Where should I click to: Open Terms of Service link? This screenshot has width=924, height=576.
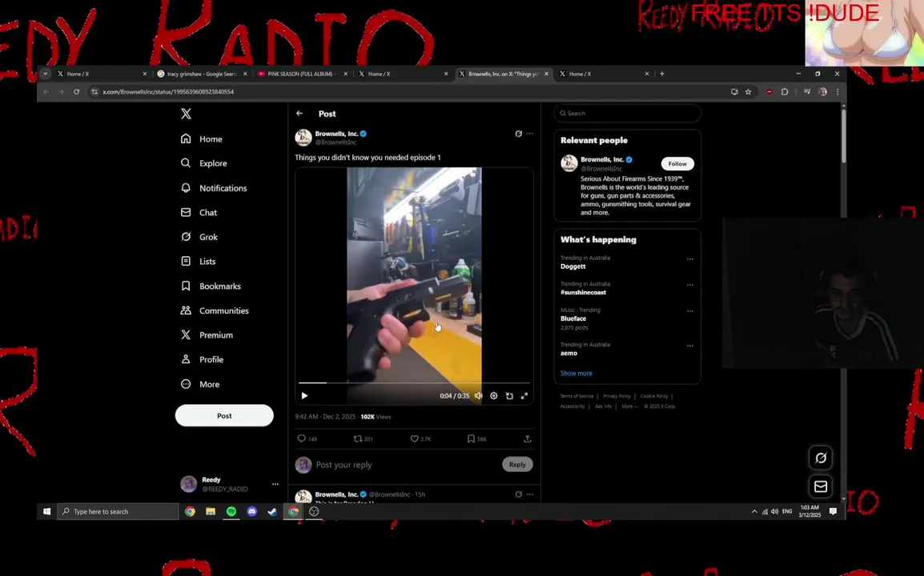pyautogui.click(x=576, y=396)
